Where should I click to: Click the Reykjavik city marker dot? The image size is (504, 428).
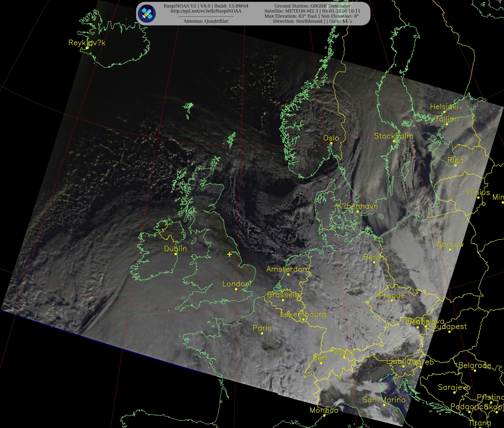[87, 48]
